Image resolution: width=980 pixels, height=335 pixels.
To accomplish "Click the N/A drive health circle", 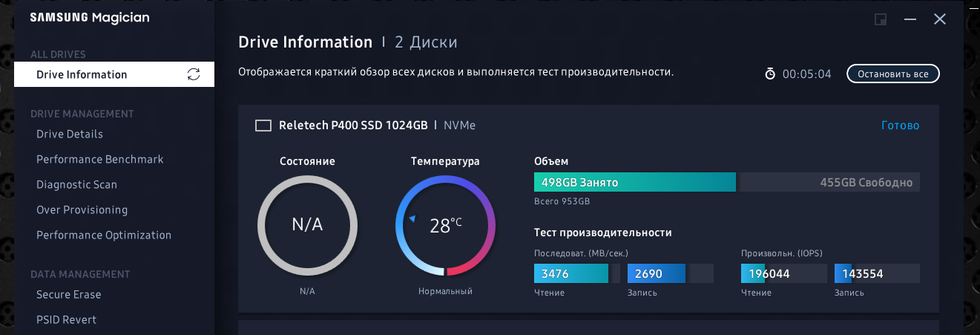I will pyautogui.click(x=306, y=225).
